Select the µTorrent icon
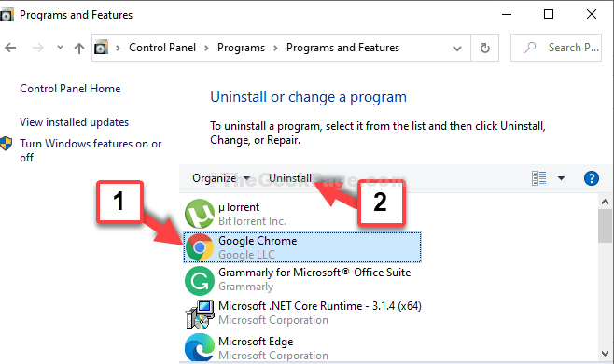The height and width of the screenshot is (364, 614). pos(200,214)
